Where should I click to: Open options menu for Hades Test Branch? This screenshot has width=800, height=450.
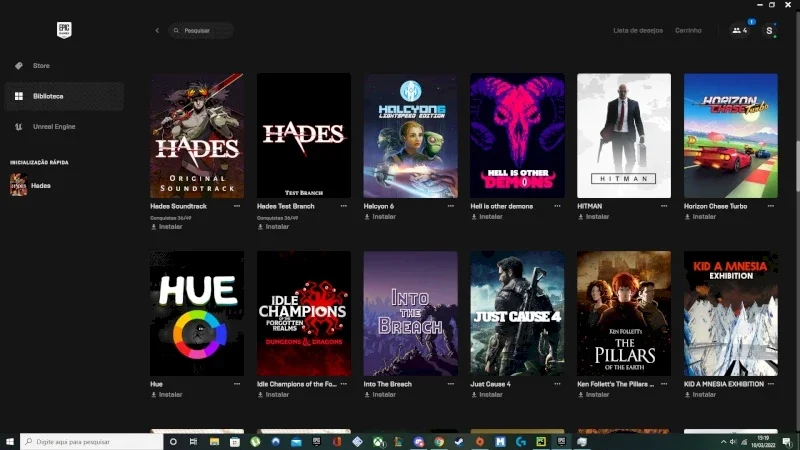coord(343,206)
